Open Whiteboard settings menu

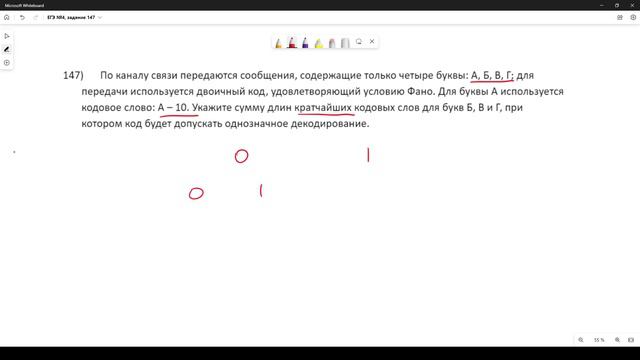tap(633, 18)
